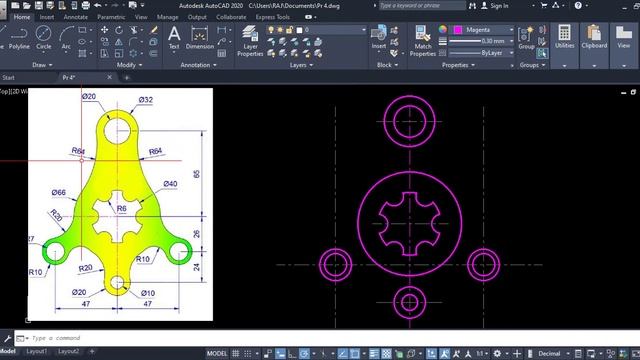The image size is (640, 360).
Task: Click the command line input field
Action: pyautogui.click(x=327, y=338)
